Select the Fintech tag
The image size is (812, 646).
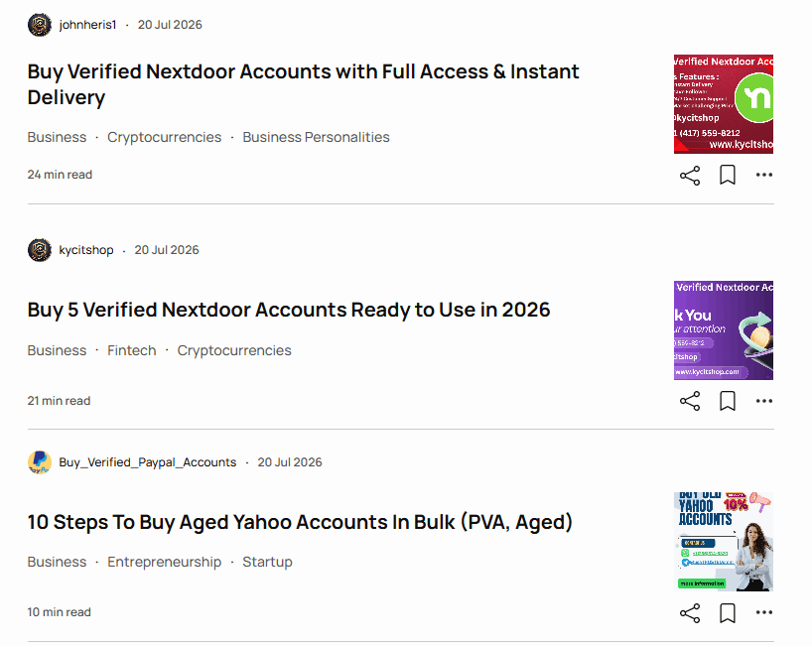click(132, 350)
